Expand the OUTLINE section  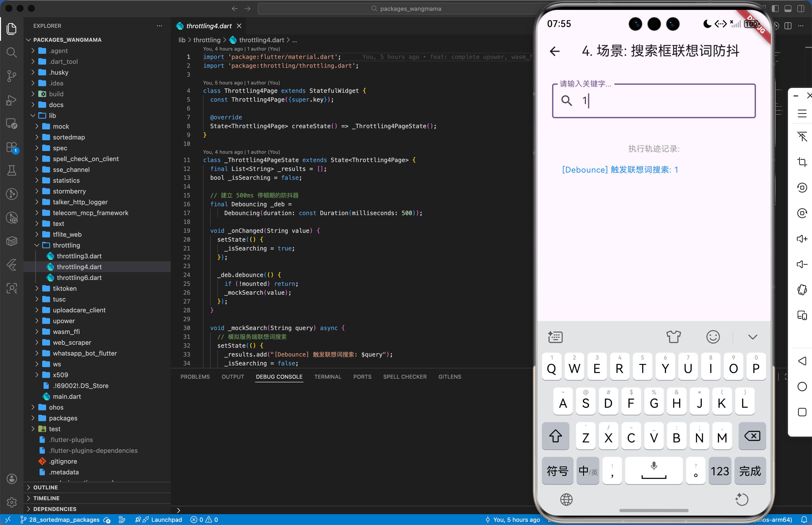coord(45,487)
